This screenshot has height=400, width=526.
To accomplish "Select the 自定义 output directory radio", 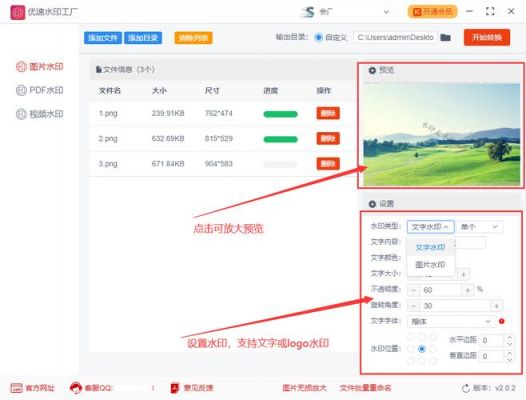I will (319, 38).
